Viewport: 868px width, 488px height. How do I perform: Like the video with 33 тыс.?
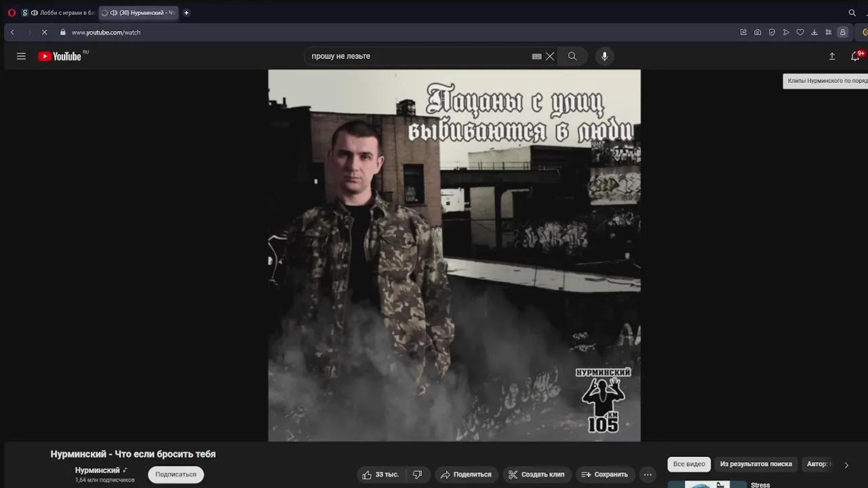(380, 474)
